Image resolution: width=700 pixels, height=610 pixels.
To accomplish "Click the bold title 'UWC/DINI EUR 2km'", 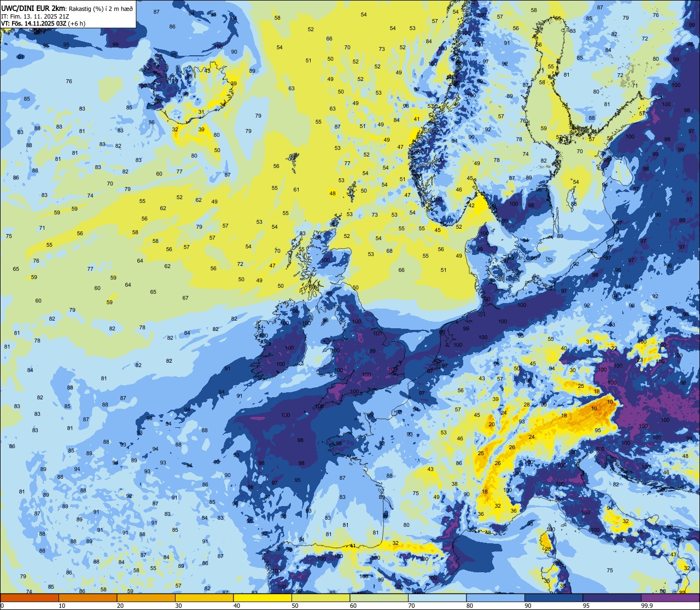I will (x=33, y=8).
